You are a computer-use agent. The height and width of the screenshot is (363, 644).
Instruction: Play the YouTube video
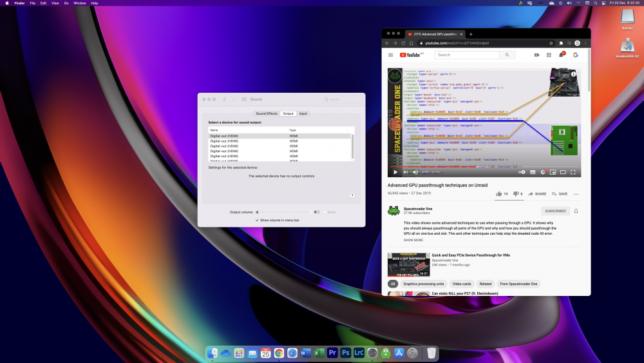(395, 172)
